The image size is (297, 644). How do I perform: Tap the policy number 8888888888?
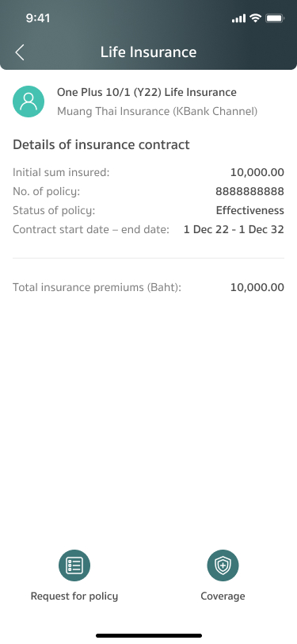click(x=249, y=191)
